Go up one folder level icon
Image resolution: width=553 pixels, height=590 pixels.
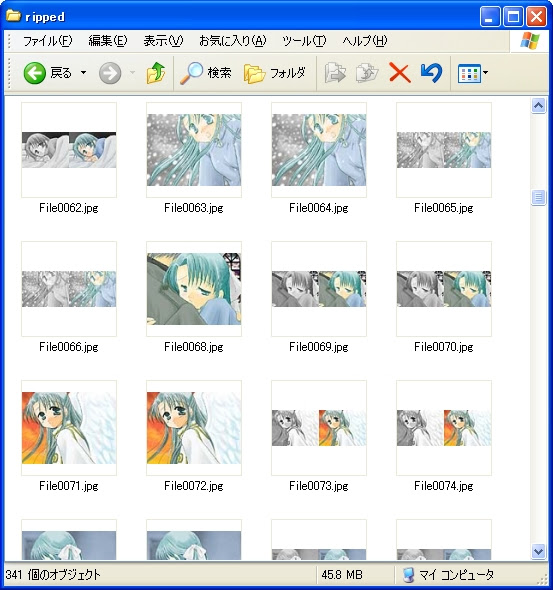156,73
